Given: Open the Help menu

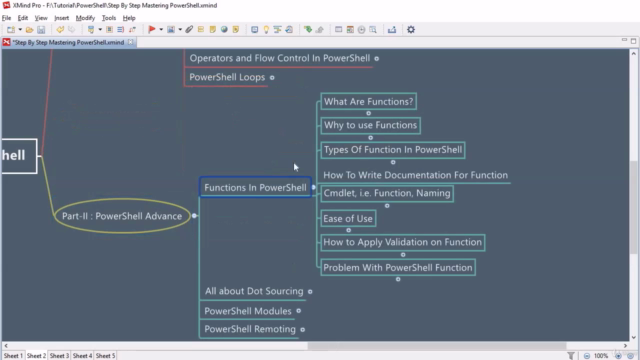Looking at the screenshot, I should pyautogui.click(x=129, y=18).
